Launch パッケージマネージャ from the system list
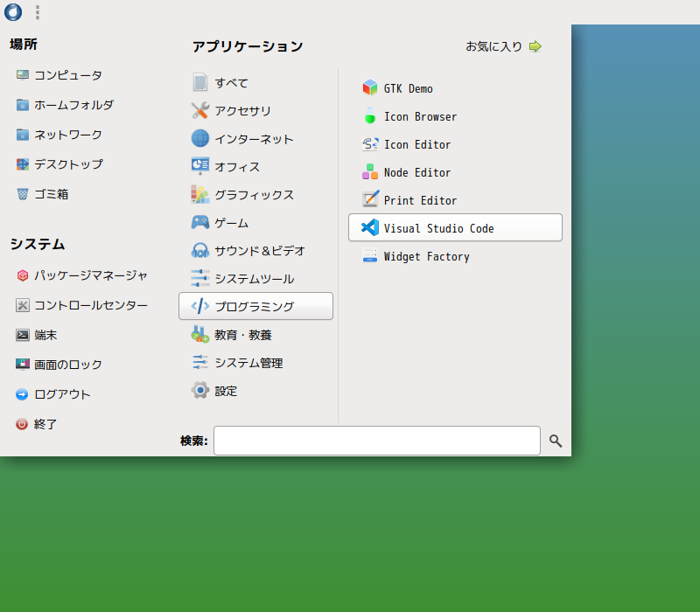 click(81, 275)
